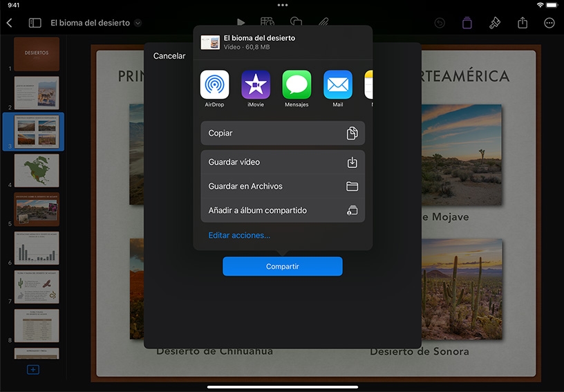Viewport: 564px width, 392px height.
Task: Open the Editar acciones link
Action: click(x=239, y=235)
